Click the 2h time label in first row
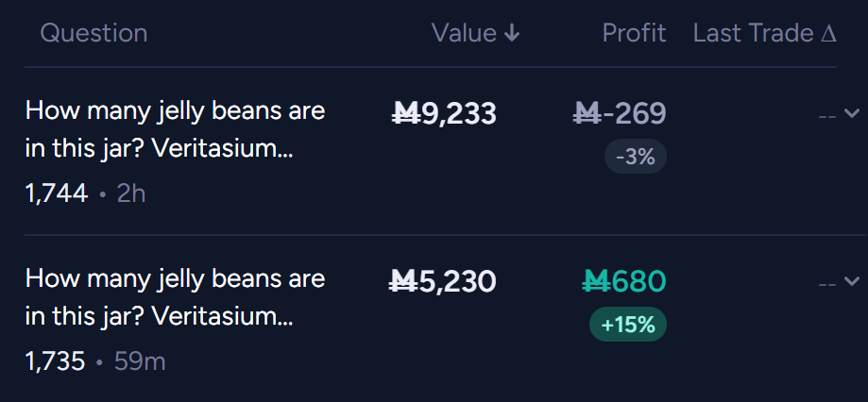Screen dimensions: 868x402 [131, 194]
